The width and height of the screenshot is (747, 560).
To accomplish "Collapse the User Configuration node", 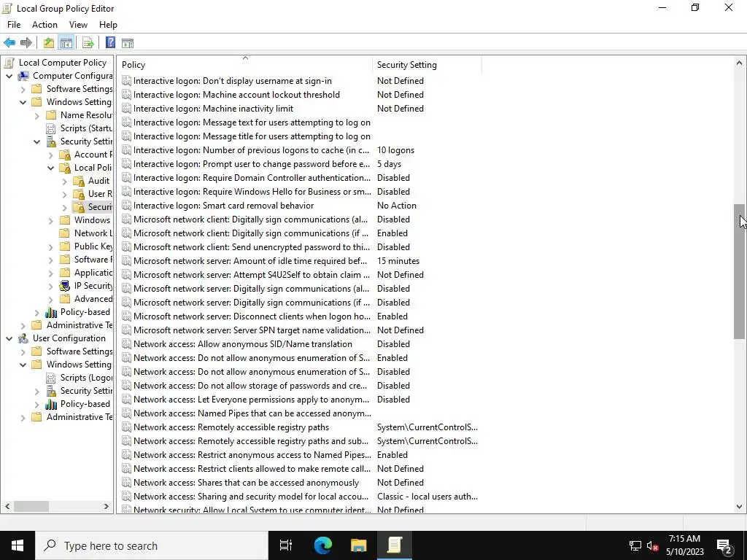I will [x=9, y=338].
